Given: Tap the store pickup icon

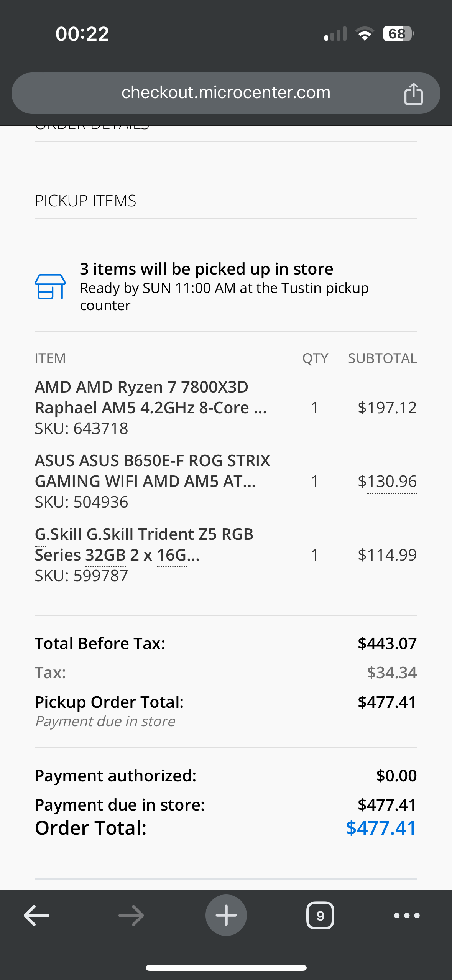Looking at the screenshot, I should point(50,286).
